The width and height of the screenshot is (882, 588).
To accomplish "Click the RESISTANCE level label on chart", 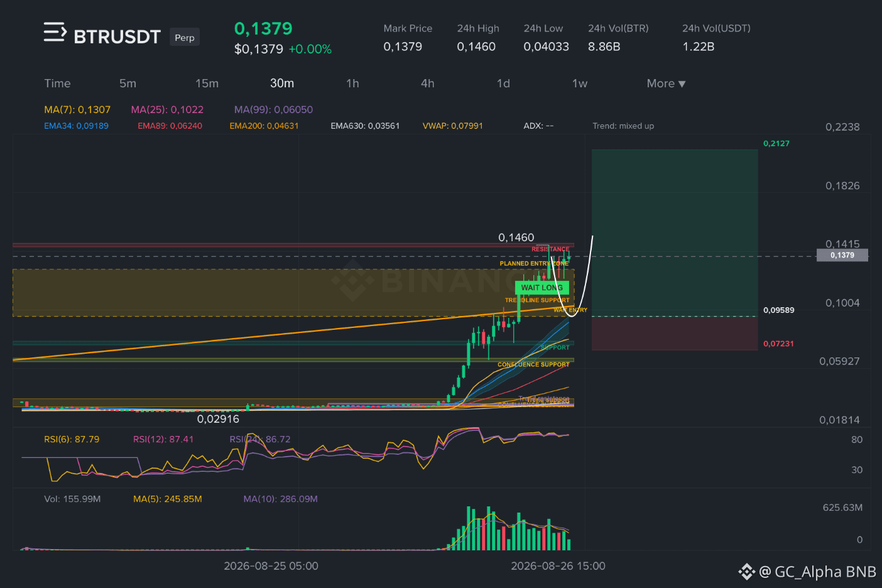I will coord(550,249).
